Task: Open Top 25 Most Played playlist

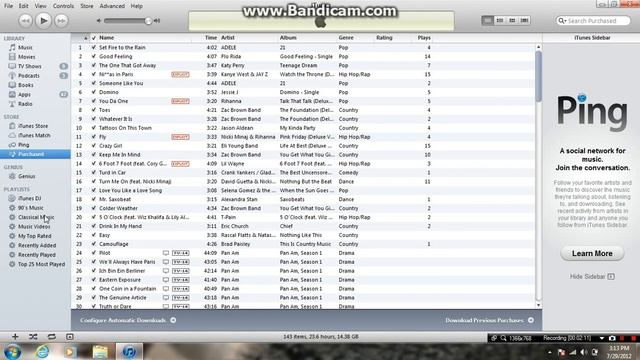Action: coord(41,264)
